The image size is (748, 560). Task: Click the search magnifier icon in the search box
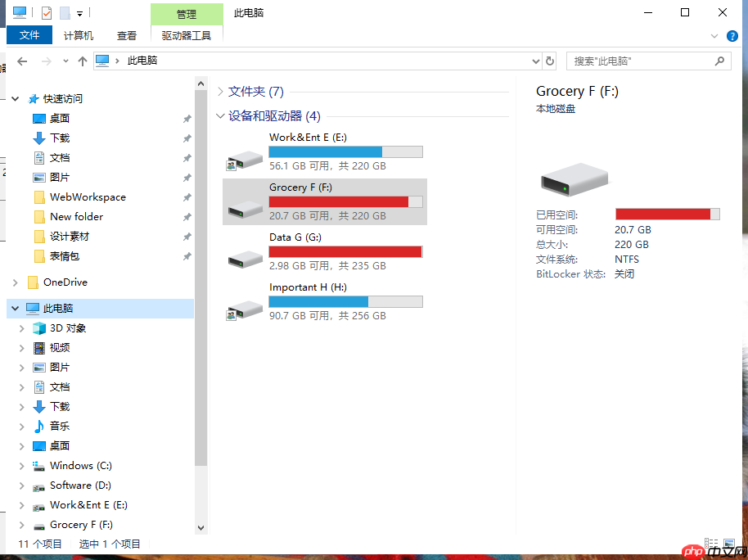pyautogui.click(x=719, y=60)
